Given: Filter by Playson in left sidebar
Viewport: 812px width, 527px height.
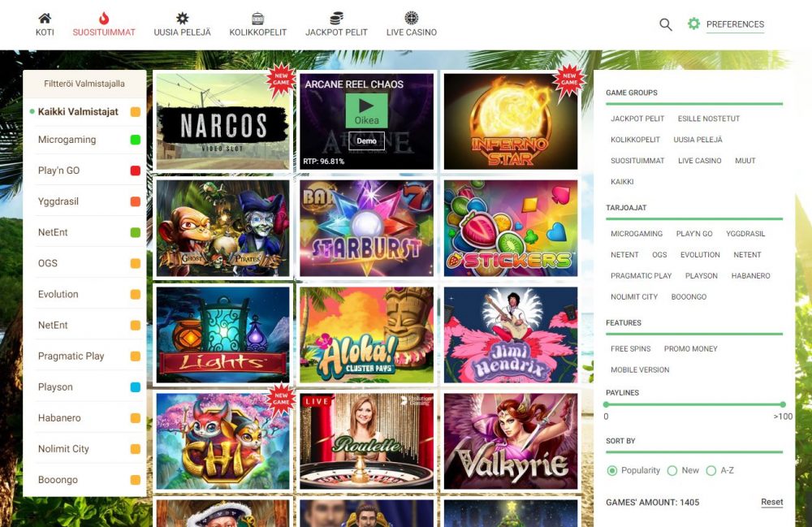Looking at the screenshot, I should (85, 387).
